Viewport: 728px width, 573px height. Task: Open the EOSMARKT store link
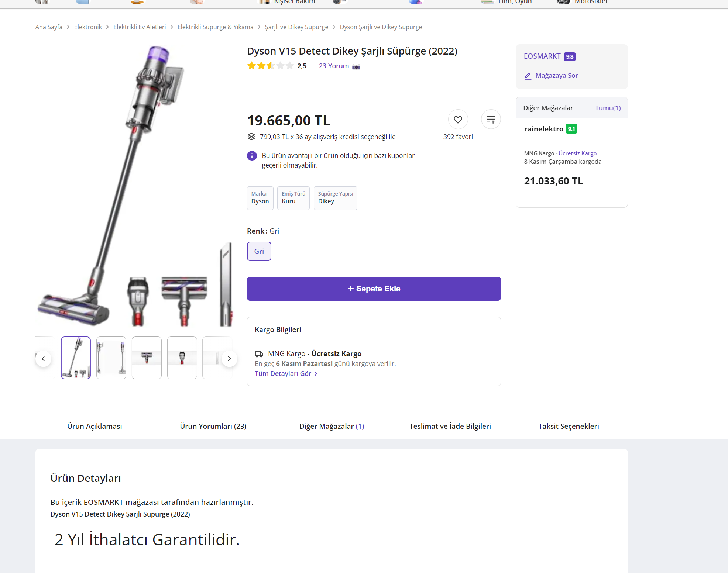pos(542,56)
